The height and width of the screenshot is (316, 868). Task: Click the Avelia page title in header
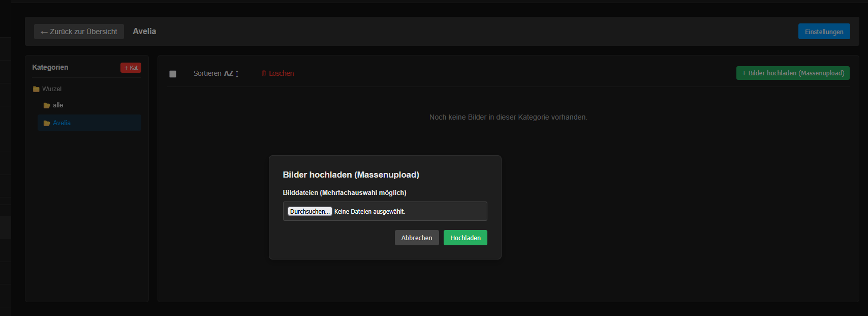coord(144,31)
